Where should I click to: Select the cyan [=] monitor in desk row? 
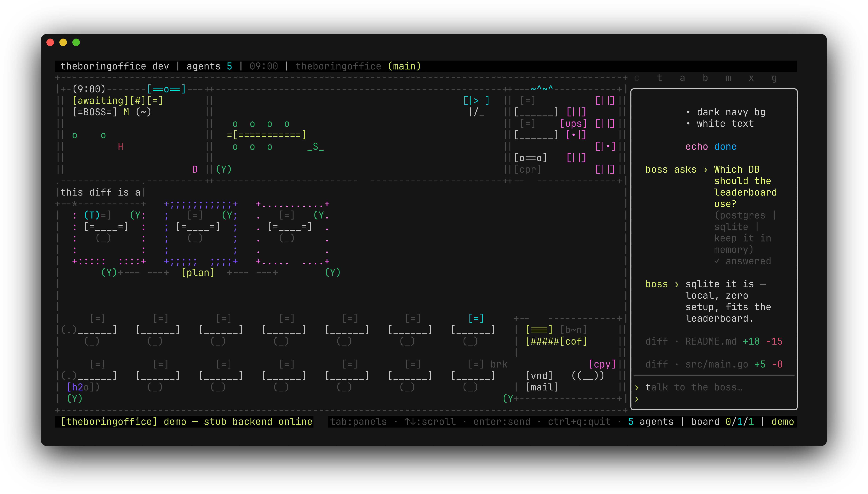click(476, 318)
